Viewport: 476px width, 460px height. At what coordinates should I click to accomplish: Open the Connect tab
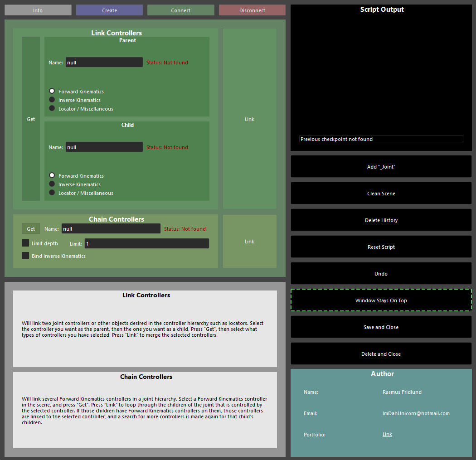pos(180,10)
